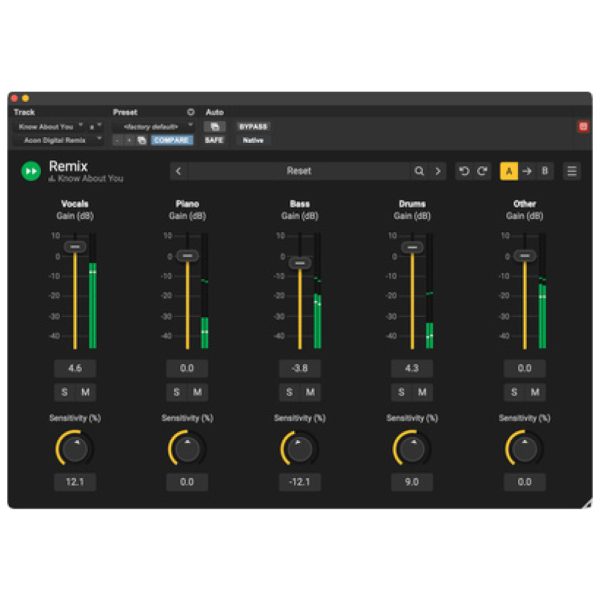
Task: Redo the last change
Action: coord(482,171)
